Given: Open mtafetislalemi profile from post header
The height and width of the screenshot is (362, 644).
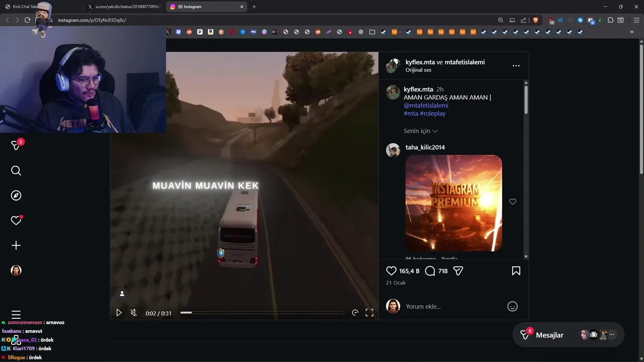Looking at the screenshot, I should (x=464, y=62).
